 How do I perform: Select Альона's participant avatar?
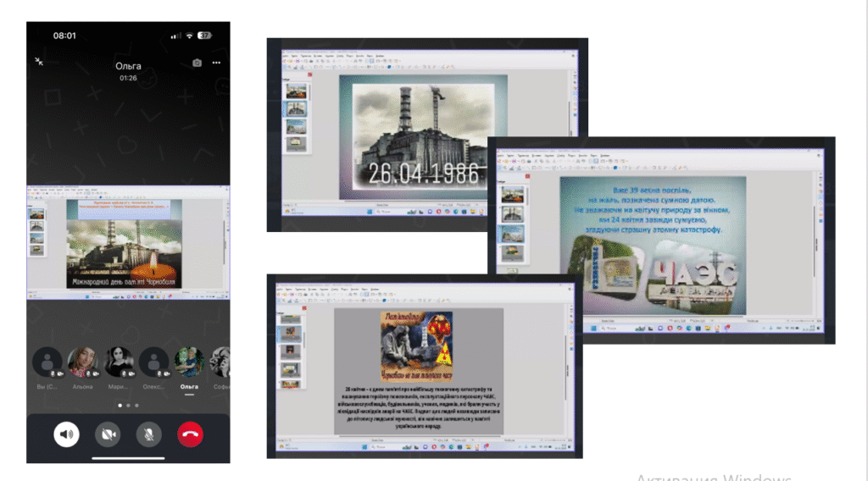[82, 362]
